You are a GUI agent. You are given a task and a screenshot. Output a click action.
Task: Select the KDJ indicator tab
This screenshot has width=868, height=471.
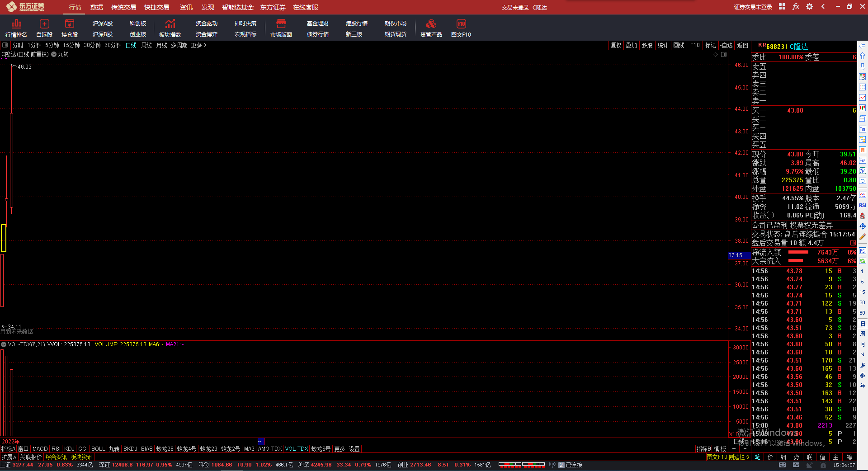69,449
